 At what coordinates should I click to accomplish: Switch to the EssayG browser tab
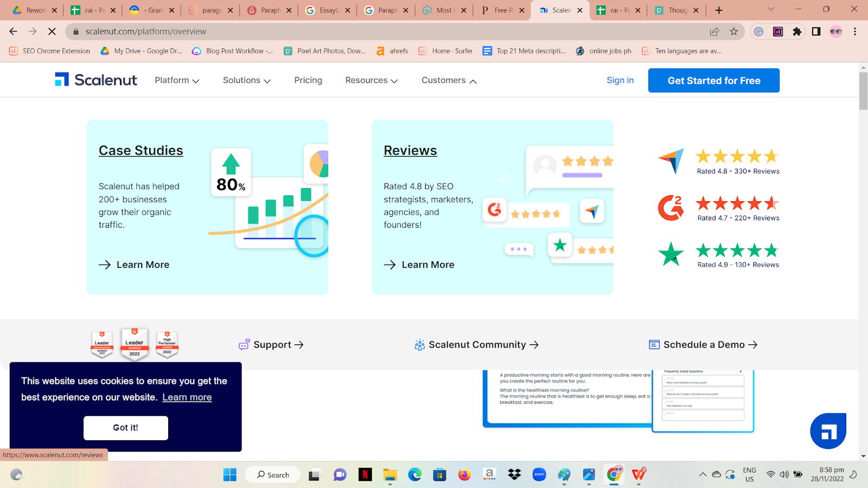[x=327, y=10]
